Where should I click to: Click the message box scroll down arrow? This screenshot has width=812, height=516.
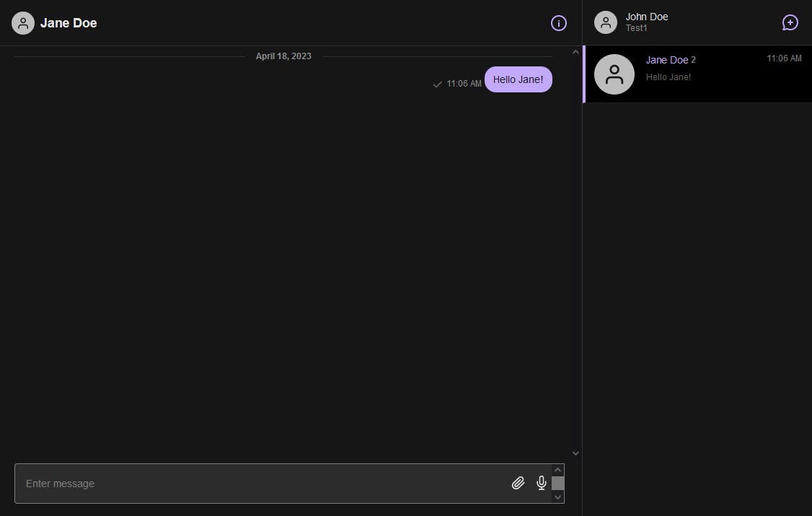tap(557, 497)
